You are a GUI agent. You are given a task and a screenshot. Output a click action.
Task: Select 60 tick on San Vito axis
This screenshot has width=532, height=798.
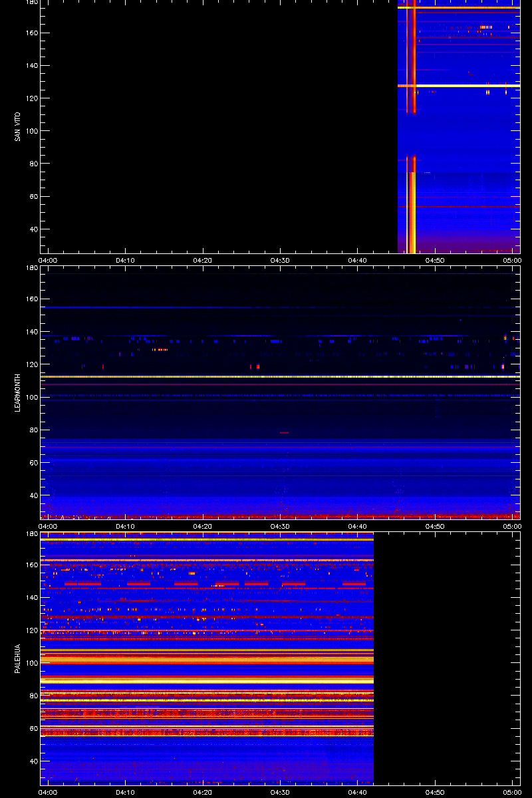(x=33, y=196)
